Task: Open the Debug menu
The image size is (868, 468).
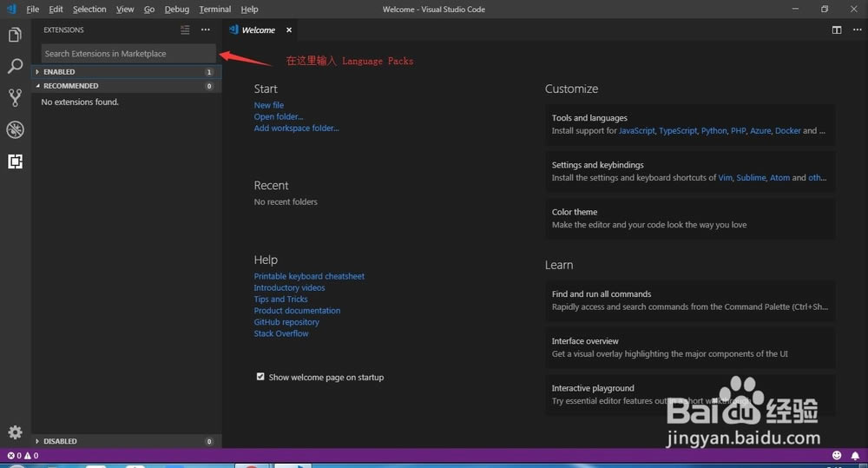Action: tap(176, 10)
